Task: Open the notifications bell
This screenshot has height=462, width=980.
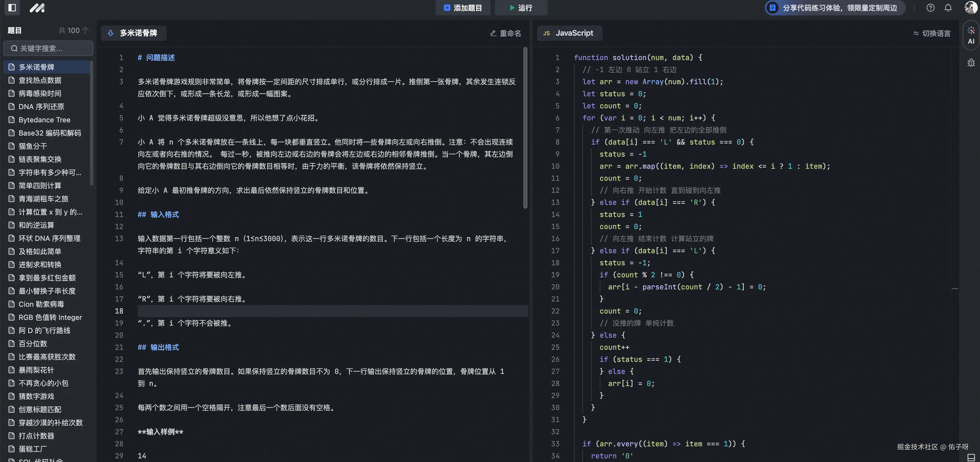Action: click(948, 8)
